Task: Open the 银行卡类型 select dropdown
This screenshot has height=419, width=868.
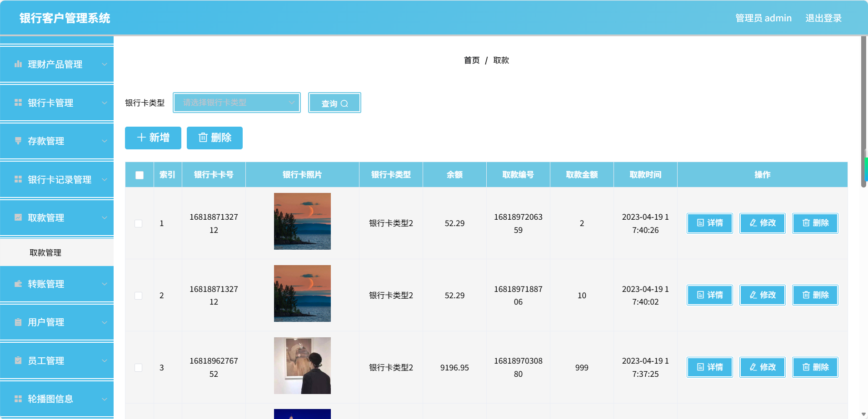Action: tap(237, 103)
